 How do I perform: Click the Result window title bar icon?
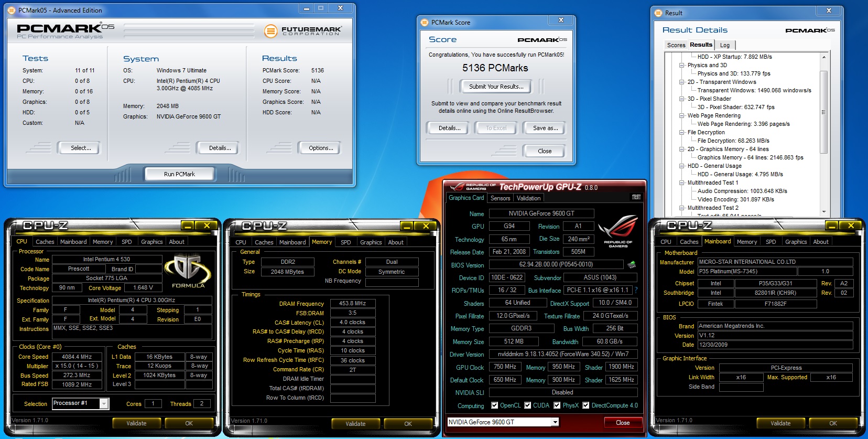(659, 13)
